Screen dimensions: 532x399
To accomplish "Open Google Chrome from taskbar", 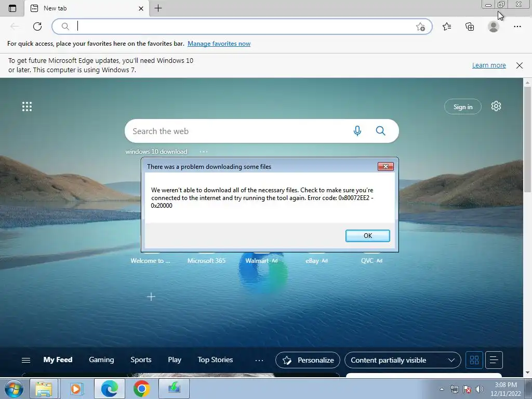I will pos(141,389).
